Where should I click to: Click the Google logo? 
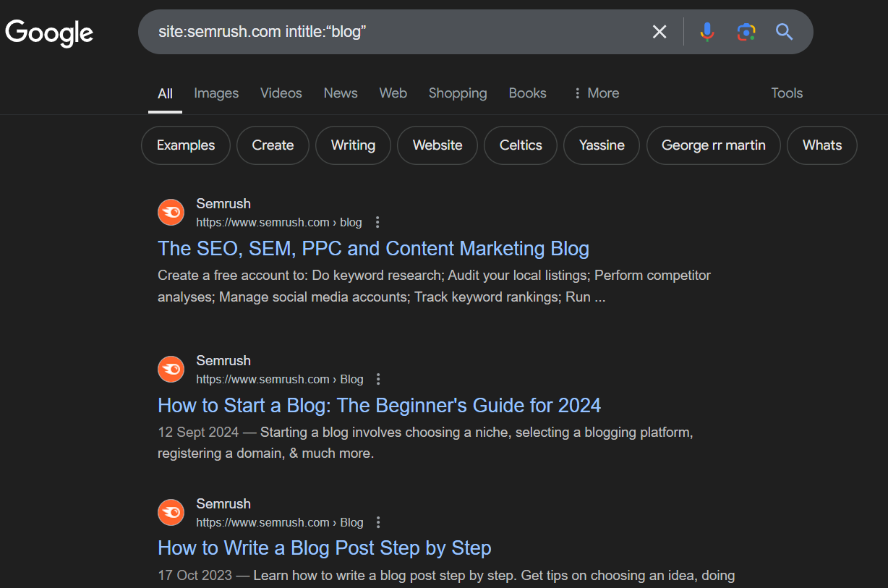point(49,33)
